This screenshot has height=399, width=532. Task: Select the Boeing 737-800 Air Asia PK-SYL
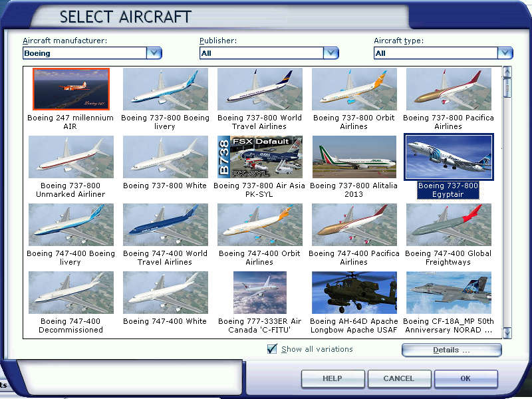coord(259,157)
